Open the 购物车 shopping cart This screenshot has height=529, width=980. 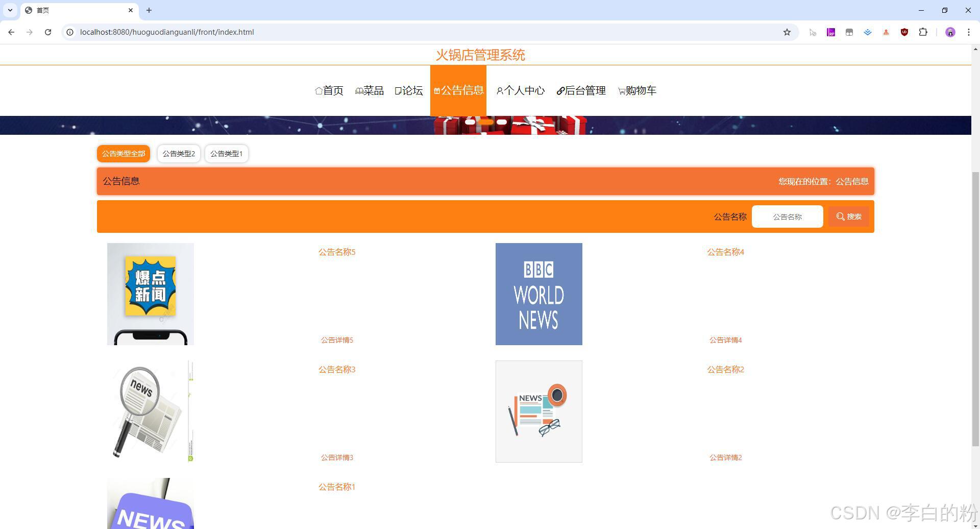tap(637, 90)
